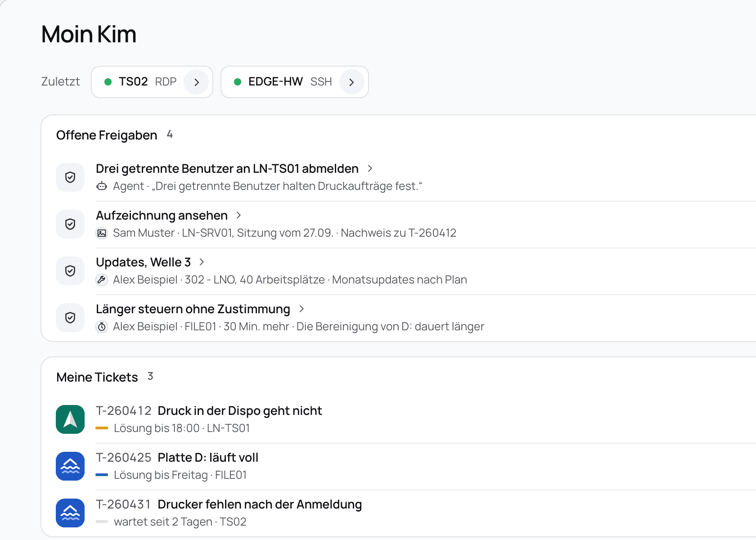Click the TS02 label in Zuletzt

click(133, 81)
